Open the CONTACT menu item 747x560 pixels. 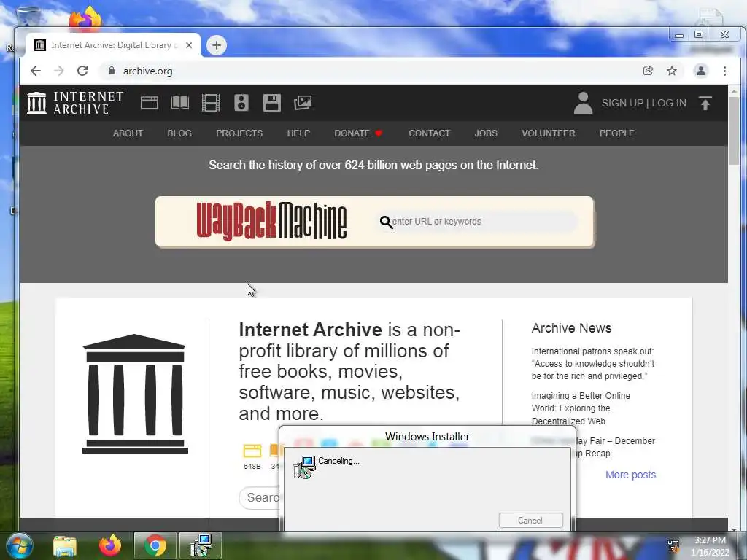click(429, 133)
